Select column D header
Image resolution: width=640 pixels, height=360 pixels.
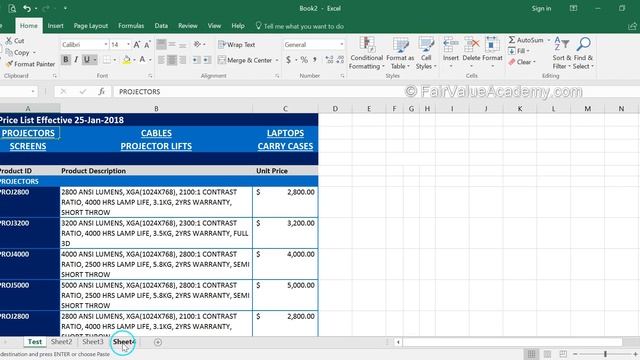[335, 109]
